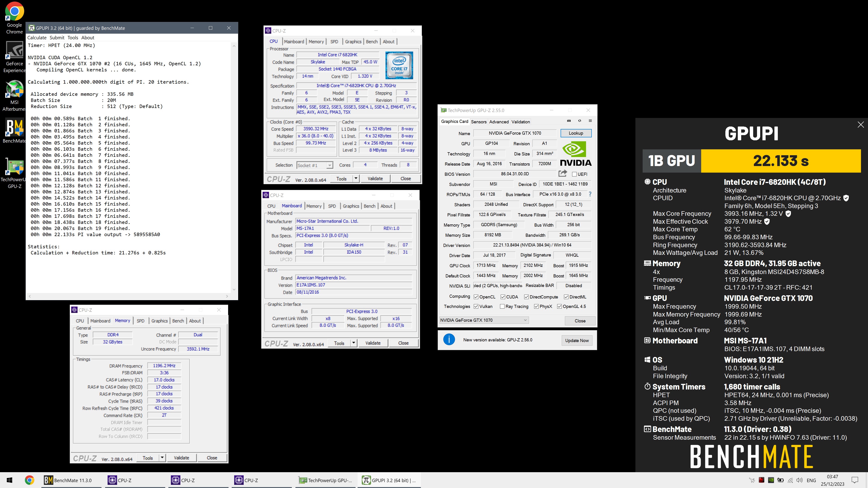The height and width of the screenshot is (488, 868).
Task: Click the Chrome icon in the taskbar
Action: (29, 480)
